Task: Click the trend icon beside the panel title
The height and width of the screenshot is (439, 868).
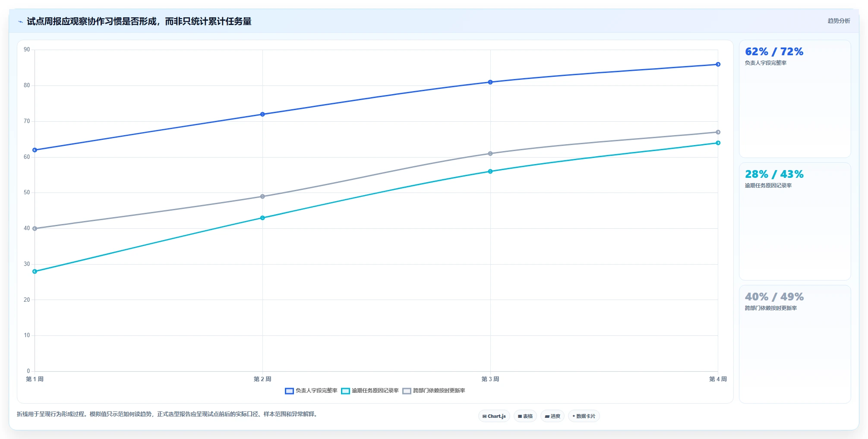Action: tap(20, 22)
